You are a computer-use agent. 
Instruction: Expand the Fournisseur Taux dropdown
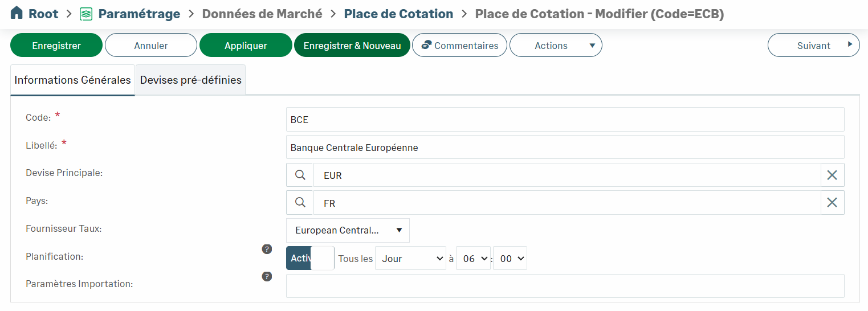(348, 231)
